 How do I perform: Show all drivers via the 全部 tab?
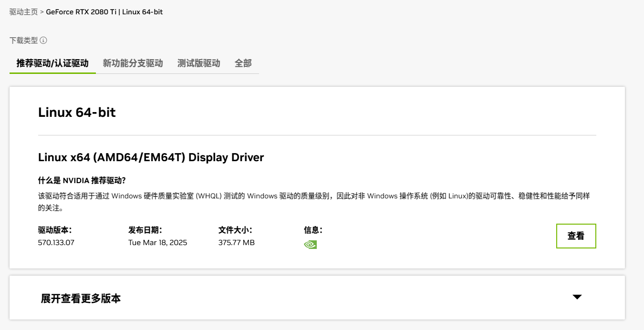243,63
